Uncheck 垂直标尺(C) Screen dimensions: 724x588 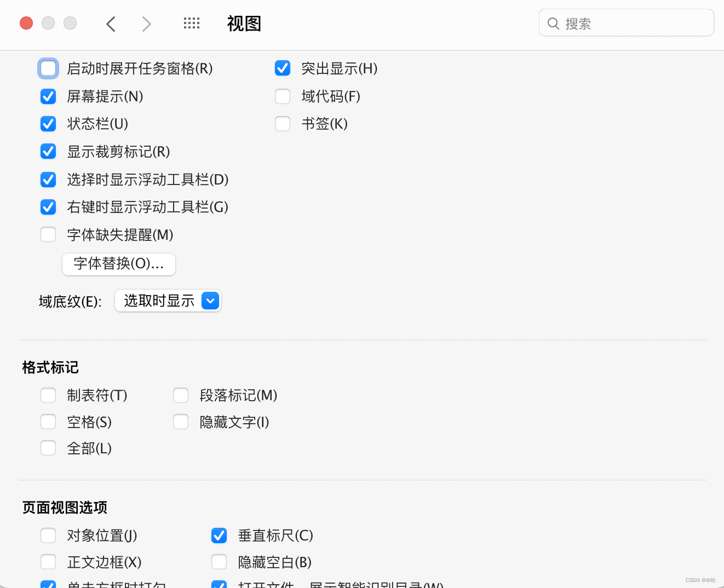(219, 535)
